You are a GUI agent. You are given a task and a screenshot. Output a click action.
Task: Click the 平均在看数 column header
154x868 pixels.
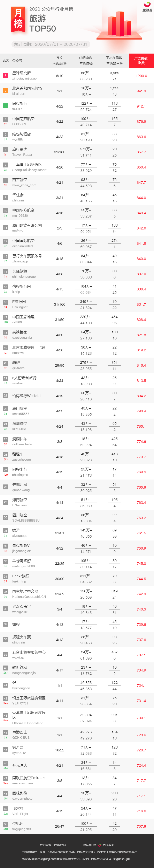(x=114, y=58)
